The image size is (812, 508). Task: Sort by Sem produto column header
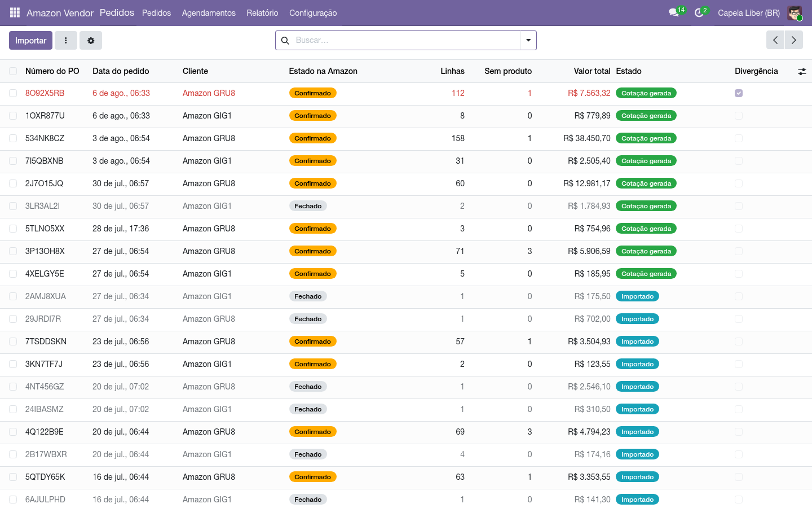click(x=508, y=71)
